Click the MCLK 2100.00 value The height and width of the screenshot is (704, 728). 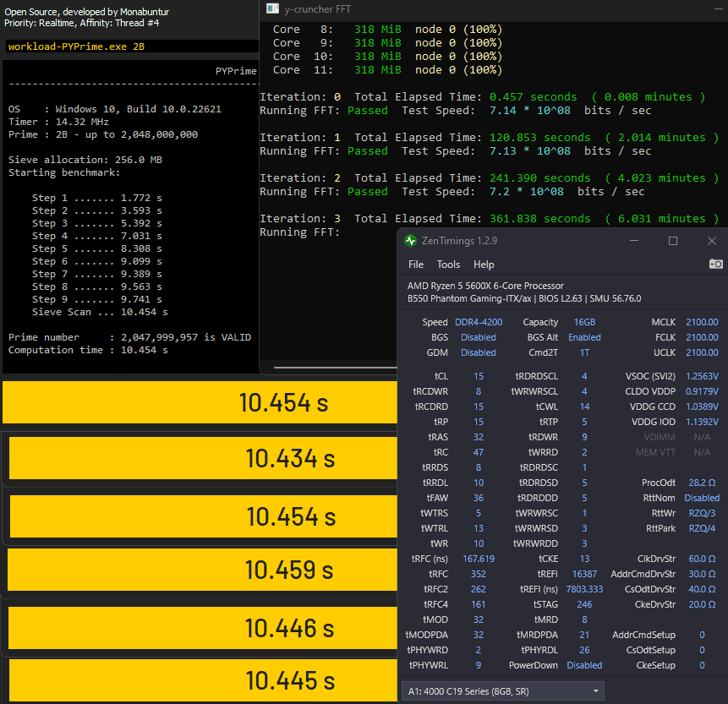coord(702,322)
